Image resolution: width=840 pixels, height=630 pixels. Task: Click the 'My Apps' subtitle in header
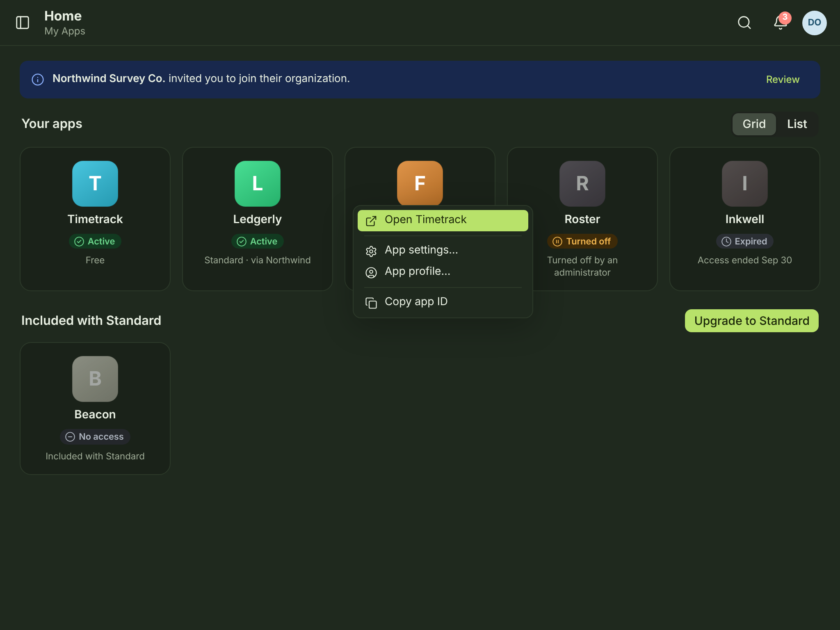(x=65, y=31)
